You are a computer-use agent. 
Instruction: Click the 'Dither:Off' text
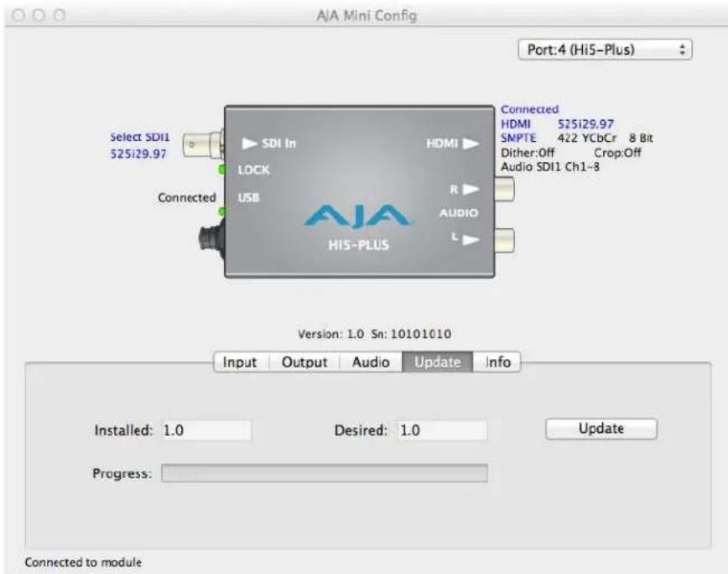[528, 153]
